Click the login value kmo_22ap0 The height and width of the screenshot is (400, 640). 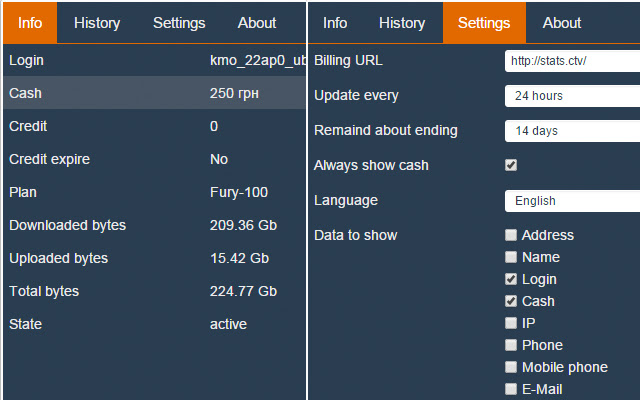pos(258,60)
